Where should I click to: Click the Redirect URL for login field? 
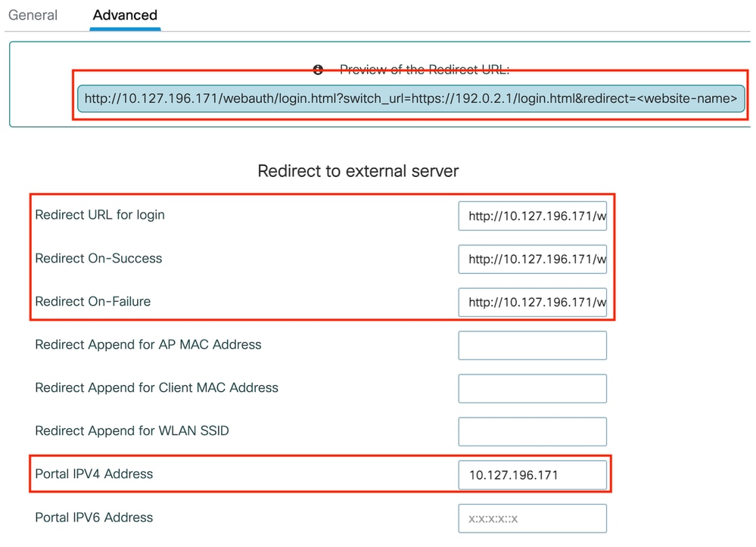[x=532, y=216]
